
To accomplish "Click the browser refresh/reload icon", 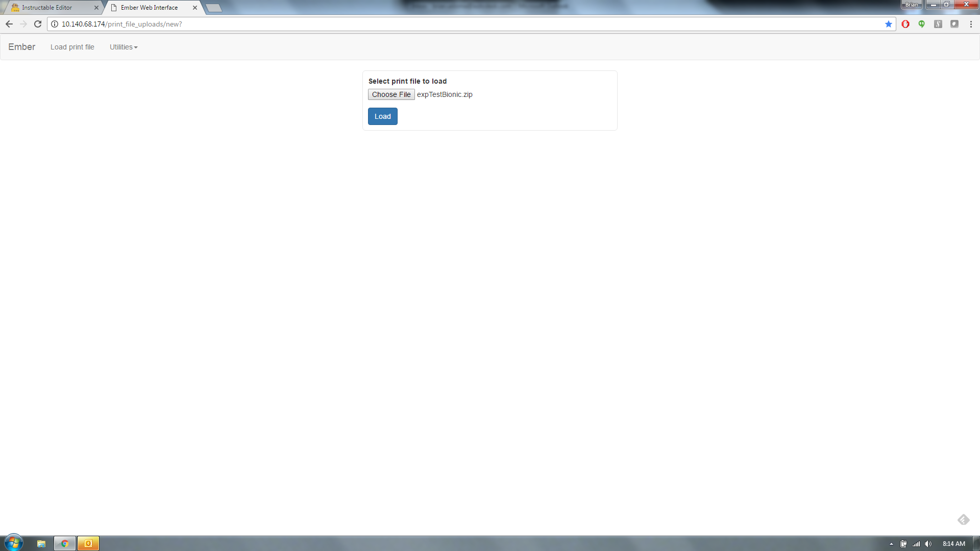I will click(38, 24).
